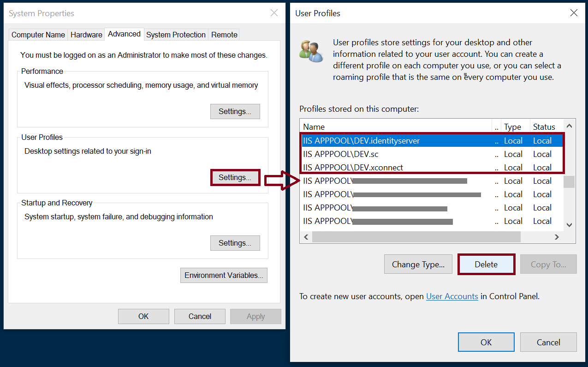Viewport: 588px width, 367px height.
Task: Click the profile list scroll-down arrow
Action: click(x=569, y=225)
